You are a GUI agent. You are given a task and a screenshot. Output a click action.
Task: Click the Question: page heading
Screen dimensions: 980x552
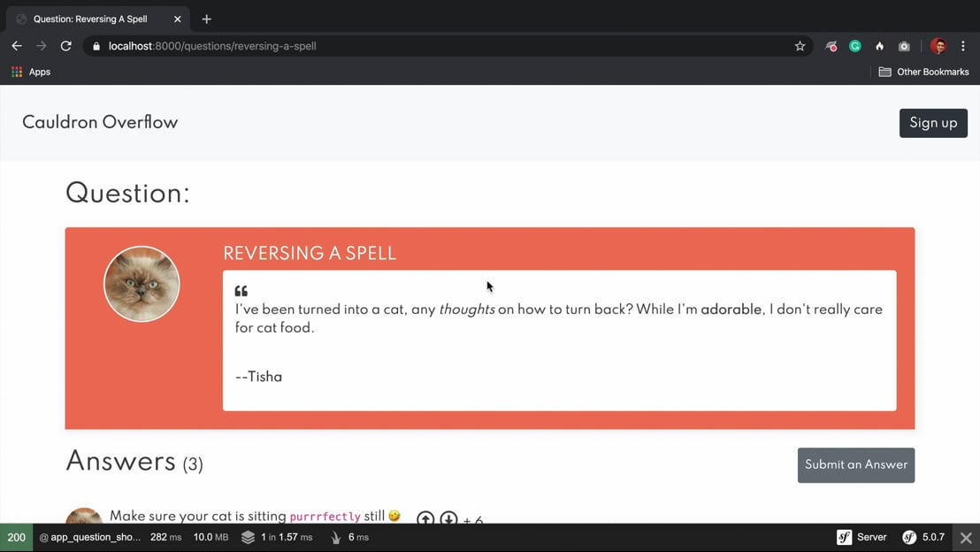click(127, 193)
